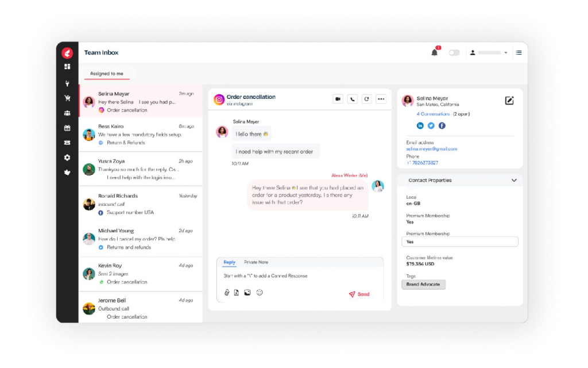
Task: Open Selina Meyer's LinkedIn profile icon
Action: point(420,125)
